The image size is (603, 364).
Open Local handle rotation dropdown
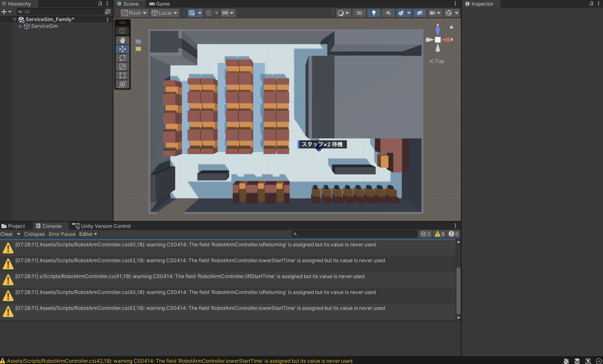[165, 13]
